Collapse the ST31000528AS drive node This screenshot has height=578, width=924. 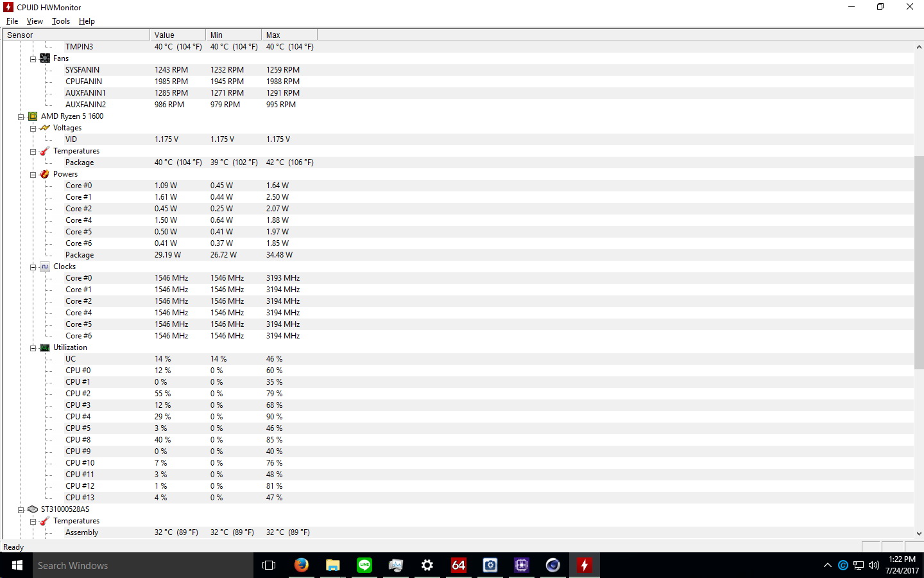click(21, 509)
